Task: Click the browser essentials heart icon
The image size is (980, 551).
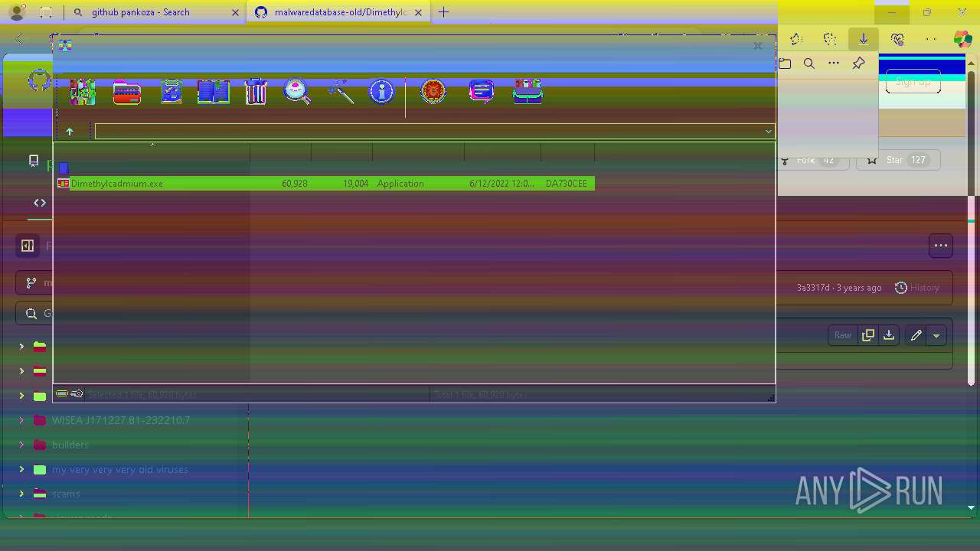Action: (x=897, y=39)
